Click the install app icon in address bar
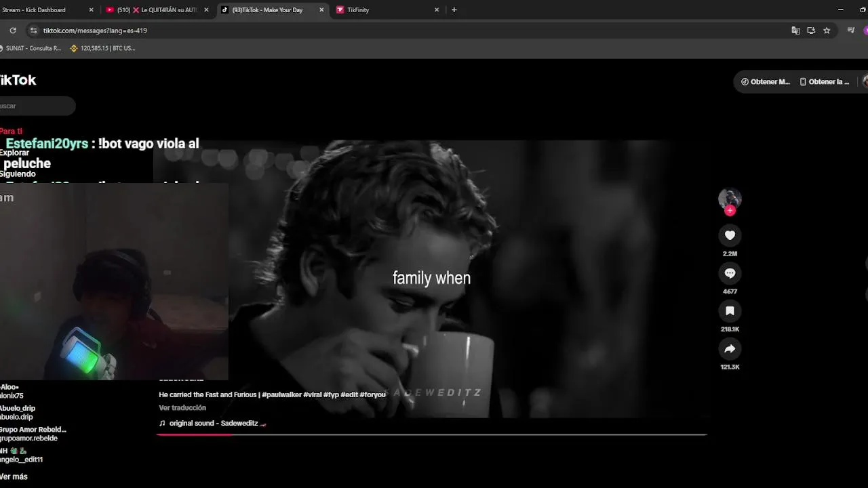The width and height of the screenshot is (868, 488). (x=811, y=30)
